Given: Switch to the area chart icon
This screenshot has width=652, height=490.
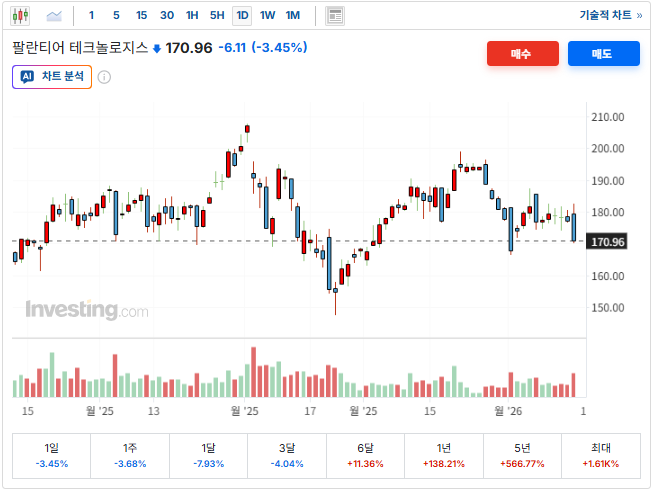Looking at the screenshot, I should coord(54,16).
